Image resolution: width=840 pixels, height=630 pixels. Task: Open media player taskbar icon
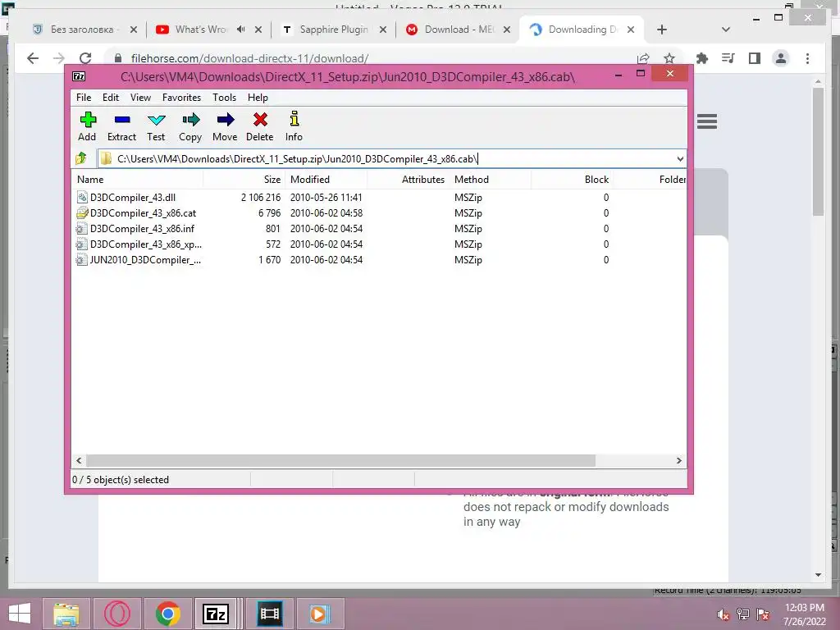click(x=320, y=614)
